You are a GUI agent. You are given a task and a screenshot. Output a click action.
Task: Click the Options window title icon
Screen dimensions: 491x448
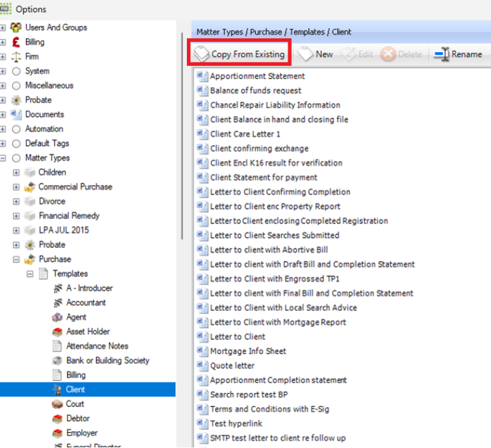click(5, 9)
